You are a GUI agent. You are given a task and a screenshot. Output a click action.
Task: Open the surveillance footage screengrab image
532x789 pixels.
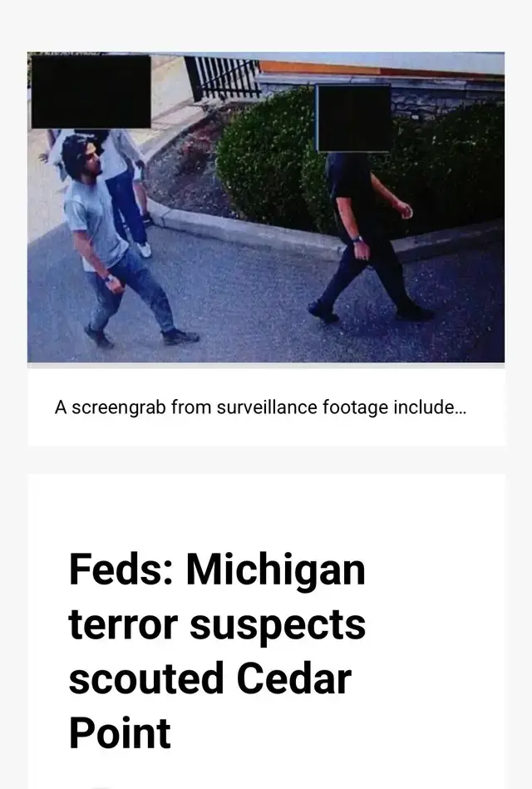pyautogui.click(x=266, y=207)
